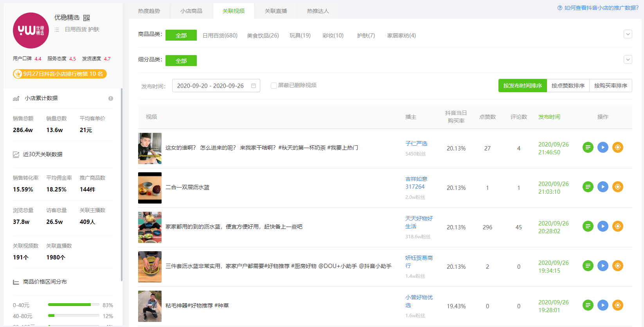The image size is (644, 327).
Task: Open thumbnail of 粘毛神器 video
Action: [150, 306]
